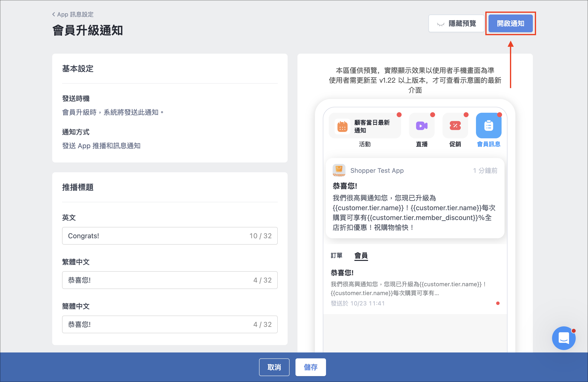Click the 基本設定 section heading
The height and width of the screenshot is (382, 588).
pos(78,69)
